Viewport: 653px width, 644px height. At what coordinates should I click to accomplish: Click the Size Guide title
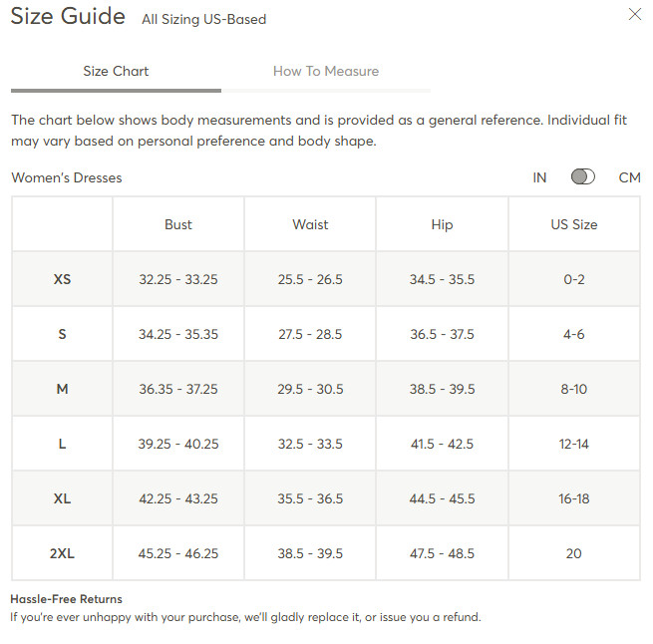(68, 16)
